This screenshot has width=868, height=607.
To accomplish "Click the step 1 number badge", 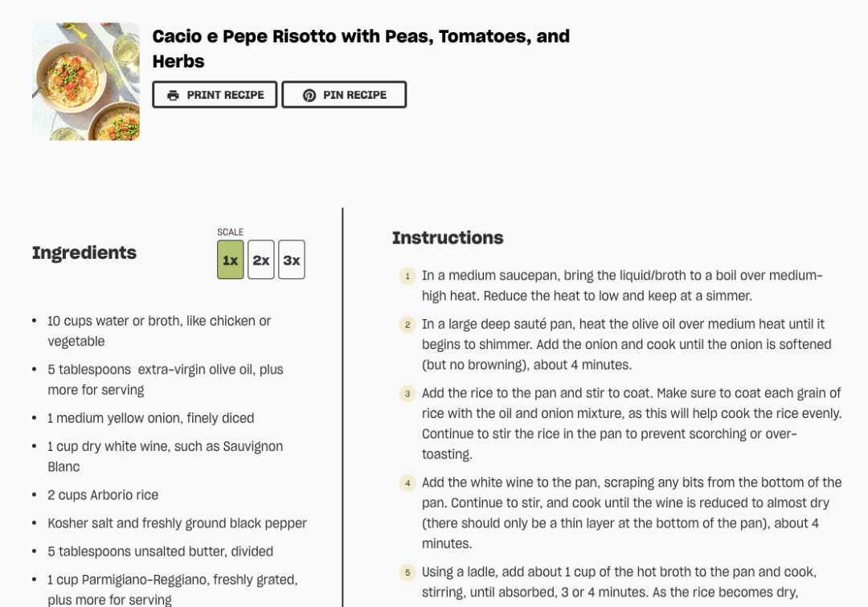I will tap(407, 276).
